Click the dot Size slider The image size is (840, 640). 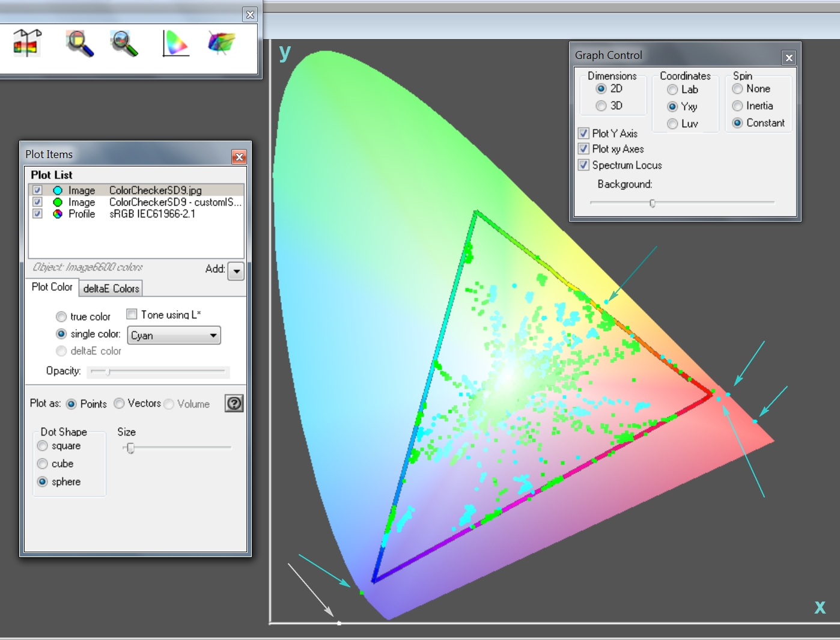click(177, 448)
